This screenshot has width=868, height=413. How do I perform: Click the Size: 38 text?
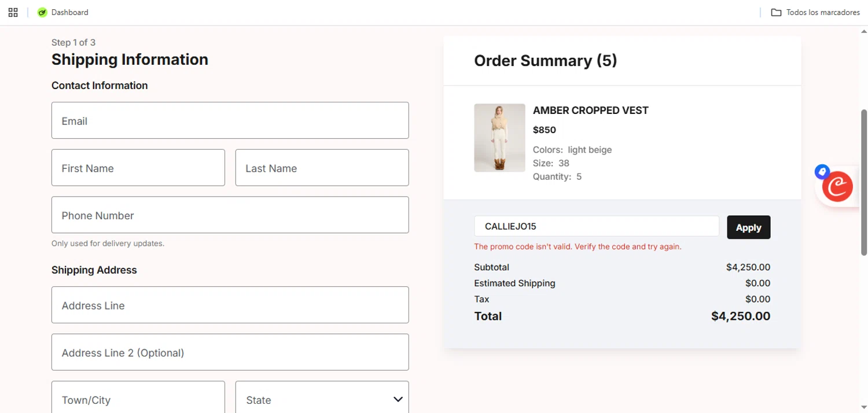click(551, 163)
